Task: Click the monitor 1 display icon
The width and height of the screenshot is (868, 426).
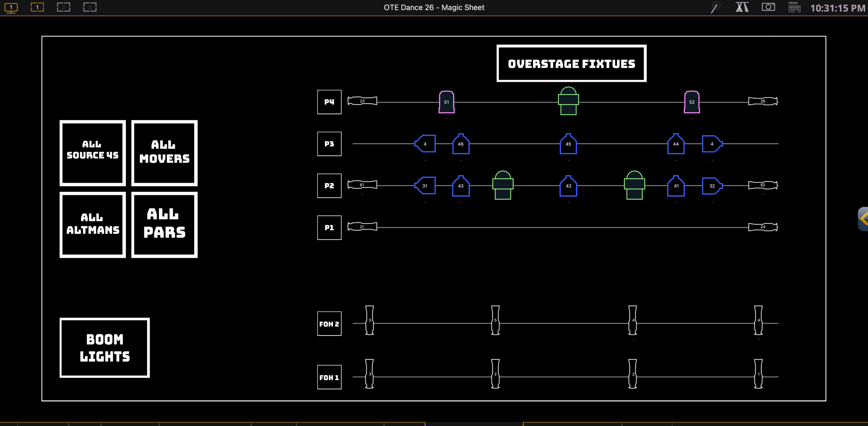Action: pyautogui.click(x=11, y=8)
